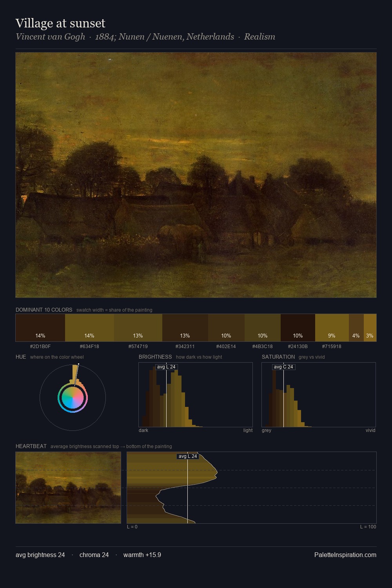Click 'where on the color wheel' caption

(57, 357)
